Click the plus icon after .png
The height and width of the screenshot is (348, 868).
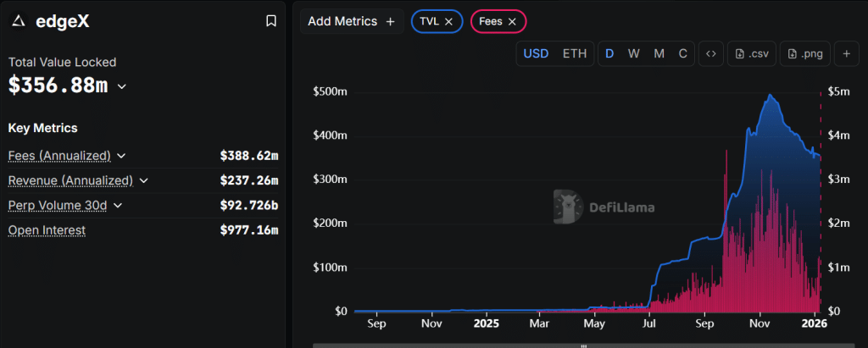(846, 53)
